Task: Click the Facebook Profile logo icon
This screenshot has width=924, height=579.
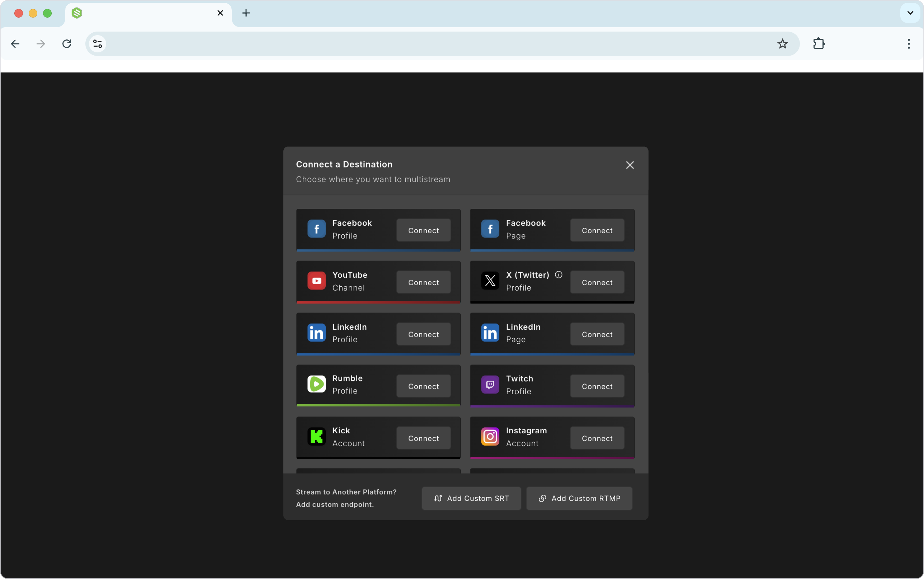Action: tap(316, 229)
